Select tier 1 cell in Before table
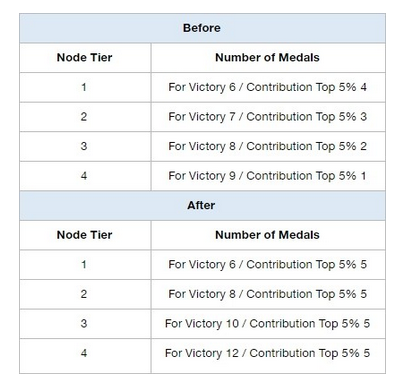The image size is (413, 380). point(85,87)
